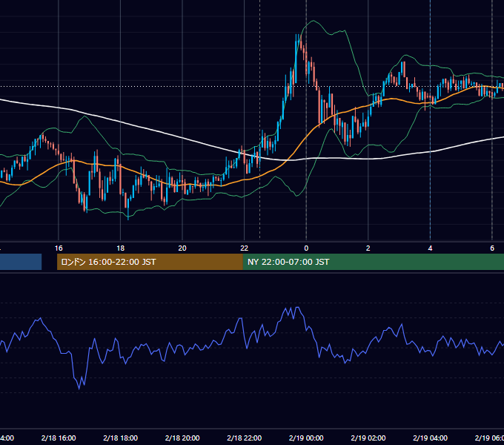
Task: Click the "0" midnight label on the price chart axis
Action: 306,248
